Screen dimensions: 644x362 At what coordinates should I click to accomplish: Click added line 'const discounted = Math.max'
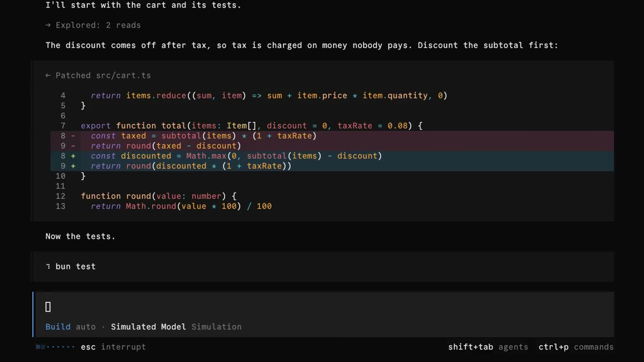[332, 156]
